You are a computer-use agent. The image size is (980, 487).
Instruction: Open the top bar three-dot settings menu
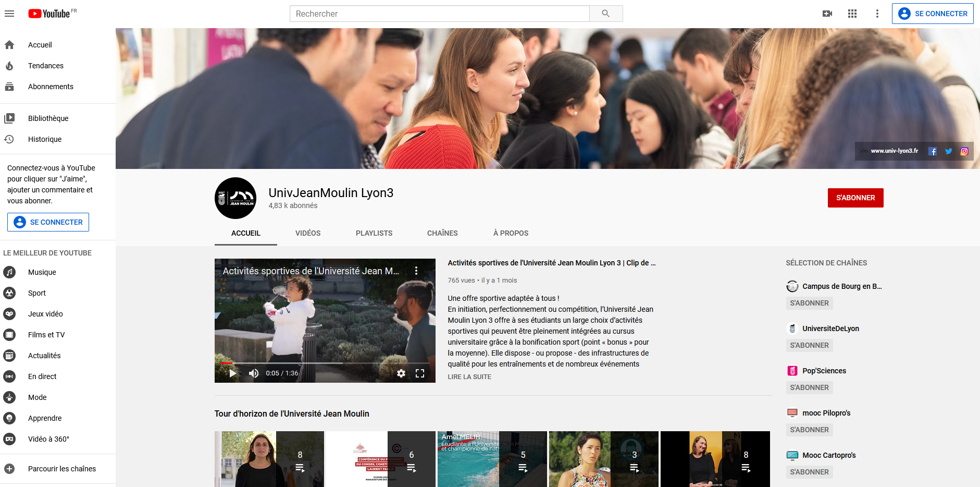click(x=877, y=14)
